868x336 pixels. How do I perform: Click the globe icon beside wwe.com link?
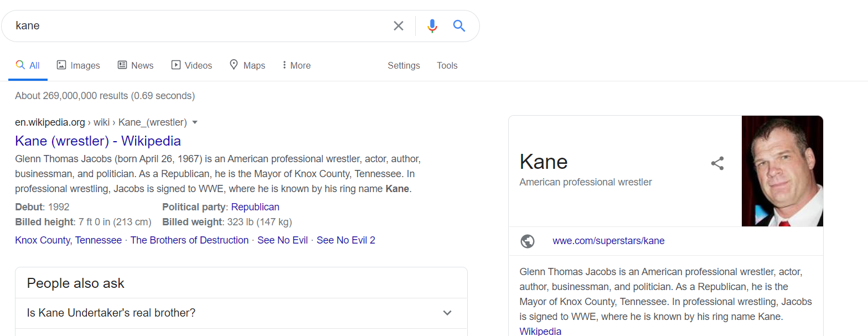[528, 241]
